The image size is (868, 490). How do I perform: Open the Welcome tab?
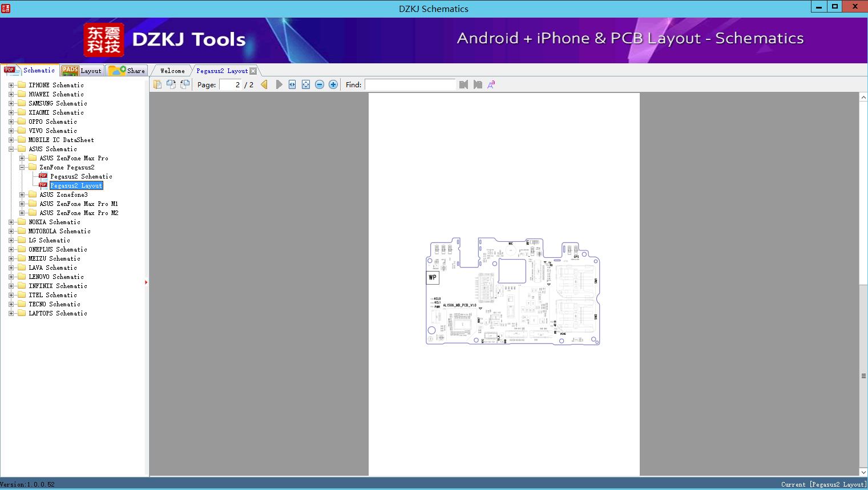pos(172,71)
